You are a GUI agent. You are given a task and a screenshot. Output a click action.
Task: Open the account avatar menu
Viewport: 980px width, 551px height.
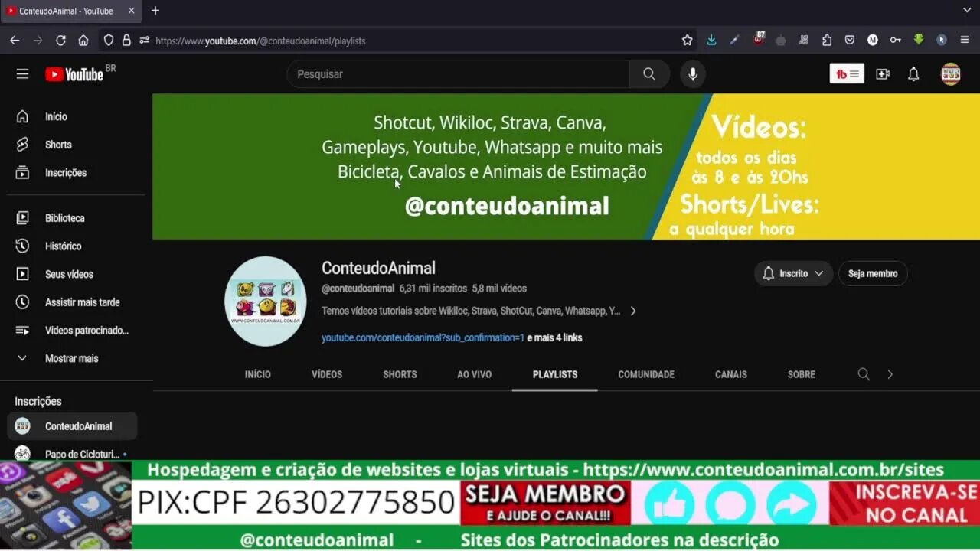point(950,74)
